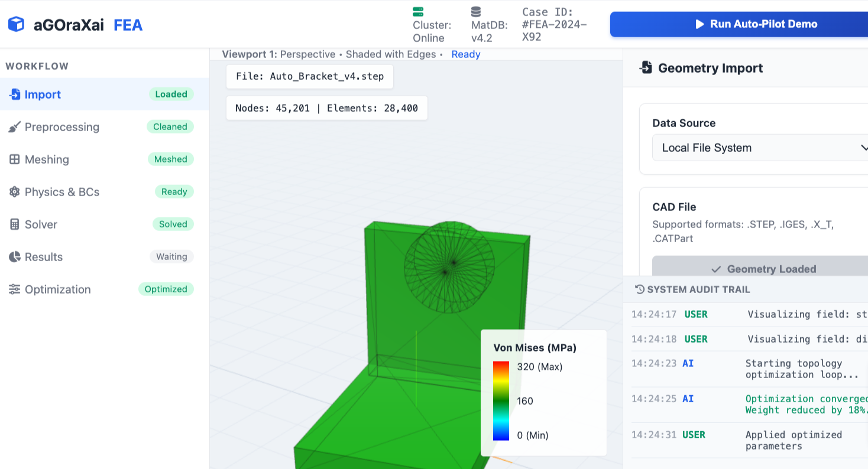
Task: Go to the Meshing workflow step
Action: click(x=105, y=159)
